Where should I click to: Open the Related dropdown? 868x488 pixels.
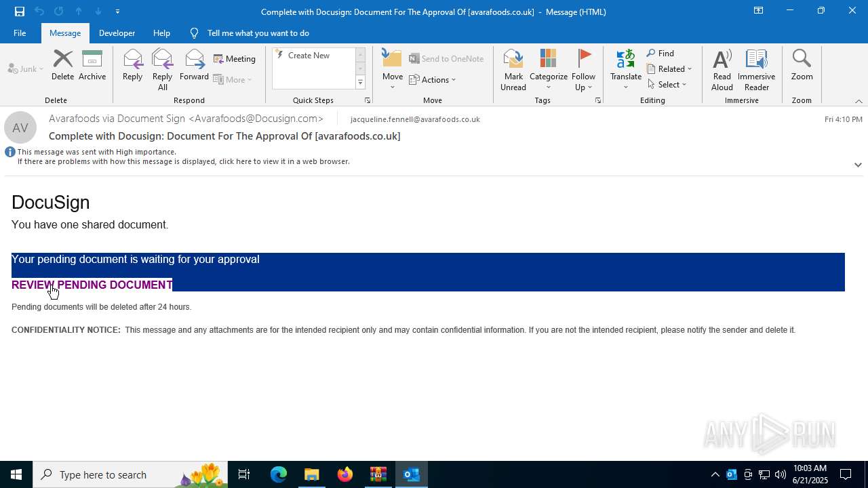669,69
